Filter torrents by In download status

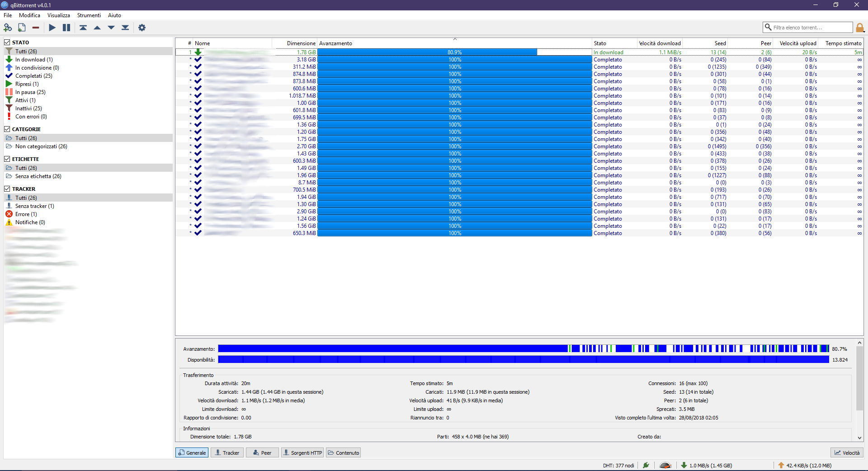pyautogui.click(x=34, y=60)
